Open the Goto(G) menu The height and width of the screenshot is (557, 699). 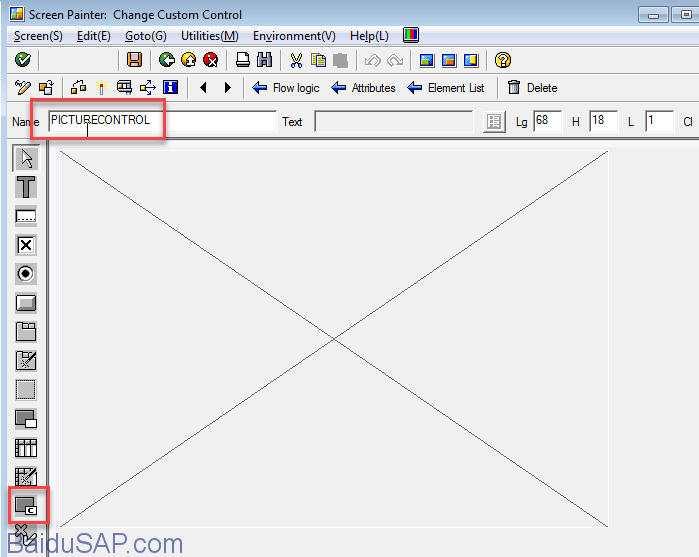coord(146,36)
